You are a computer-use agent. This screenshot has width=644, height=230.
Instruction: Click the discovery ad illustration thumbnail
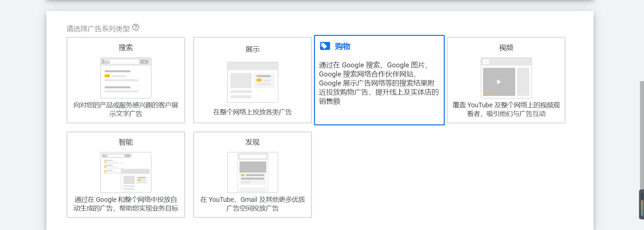tap(253, 172)
